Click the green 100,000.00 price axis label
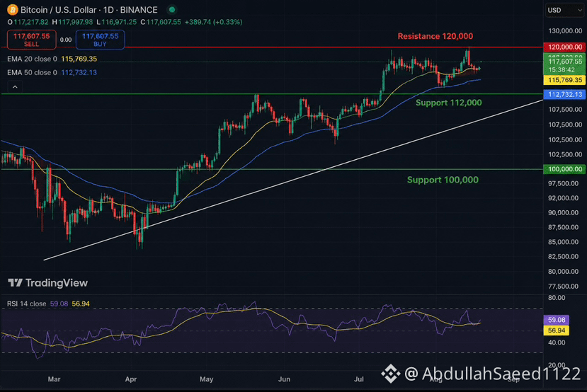This screenshot has height=392, width=587. pyautogui.click(x=564, y=169)
